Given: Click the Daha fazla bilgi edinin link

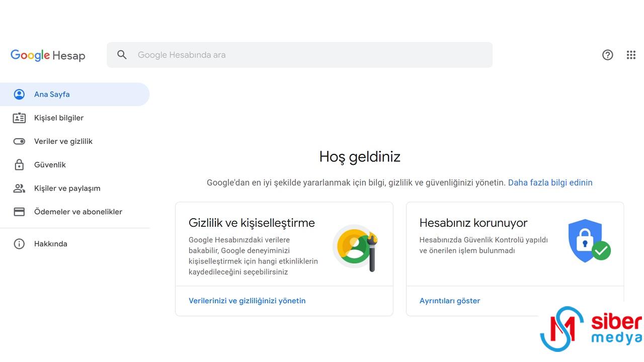Looking at the screenshot, I should tap(550, 183).
